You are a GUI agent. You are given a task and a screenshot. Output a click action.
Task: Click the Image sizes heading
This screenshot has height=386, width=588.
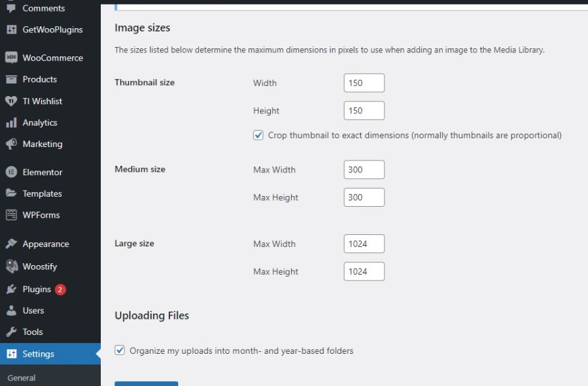tap(142, 28)
